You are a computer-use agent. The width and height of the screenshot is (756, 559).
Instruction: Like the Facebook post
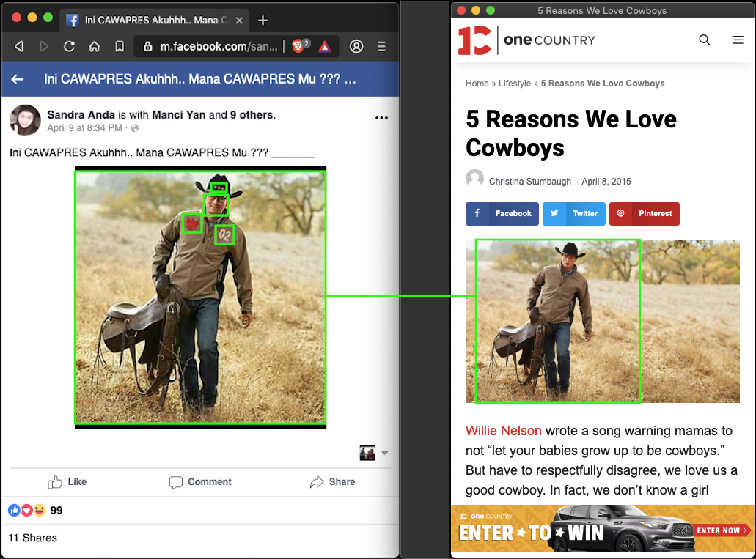67,482
